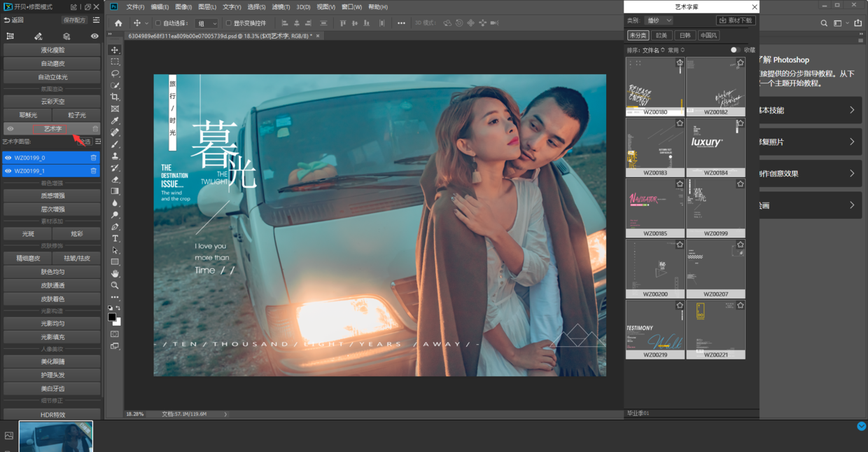This screenshot has height=452, width=868.
Task: Select the Horizontal Type tool
Action: point(115,238)
